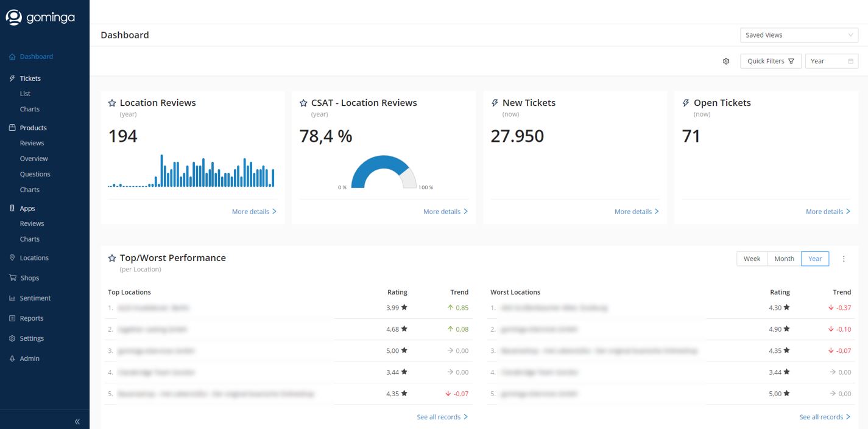Expand the Saved Views dropdown

[x=799, y=35]
